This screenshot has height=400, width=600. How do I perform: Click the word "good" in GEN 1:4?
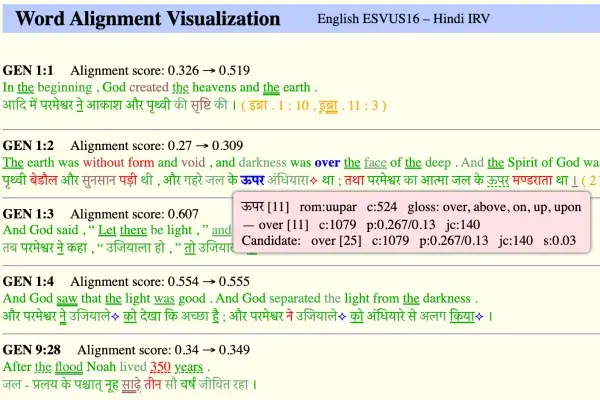pos(192,299)
